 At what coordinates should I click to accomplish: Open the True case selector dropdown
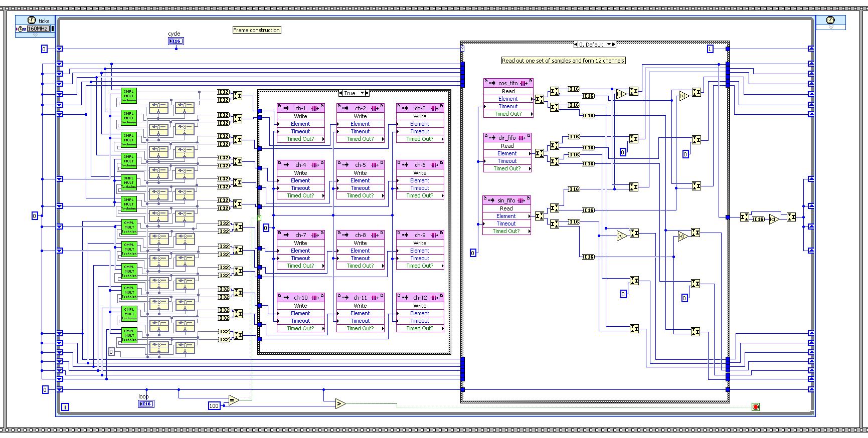[362, 93]
